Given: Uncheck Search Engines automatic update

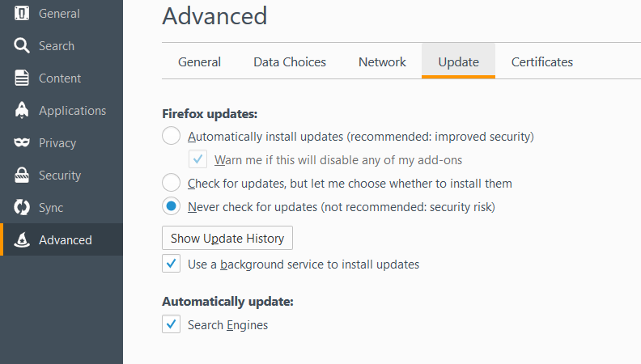Looking at the screenshot, I should 172,324.
